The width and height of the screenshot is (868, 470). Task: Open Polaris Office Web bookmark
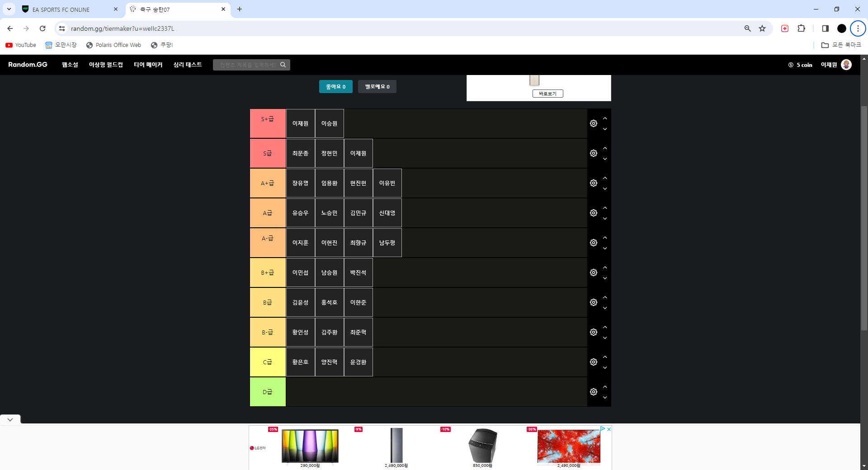click(x=113, y=45)
